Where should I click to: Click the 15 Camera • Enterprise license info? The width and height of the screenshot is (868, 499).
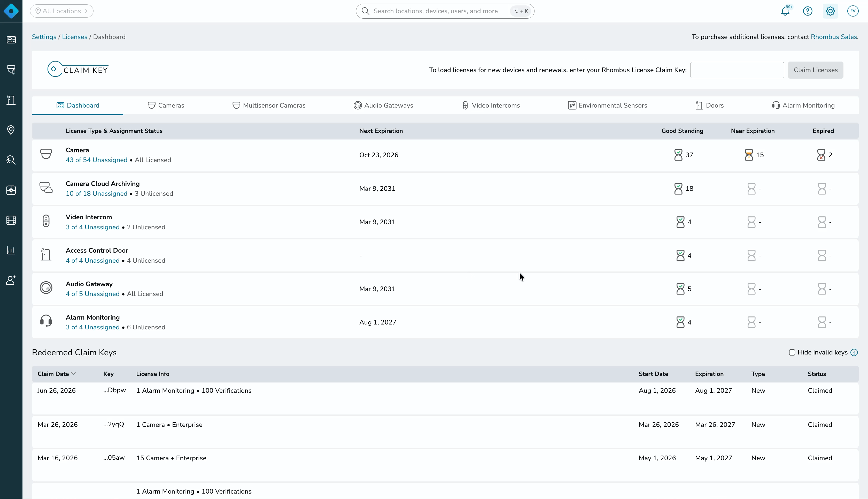click(171, 458)
